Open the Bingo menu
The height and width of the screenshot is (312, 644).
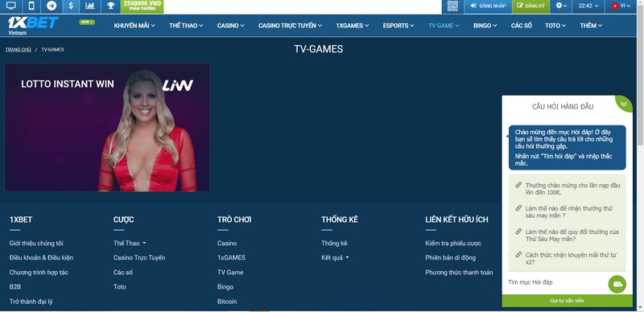click(485, 26)
